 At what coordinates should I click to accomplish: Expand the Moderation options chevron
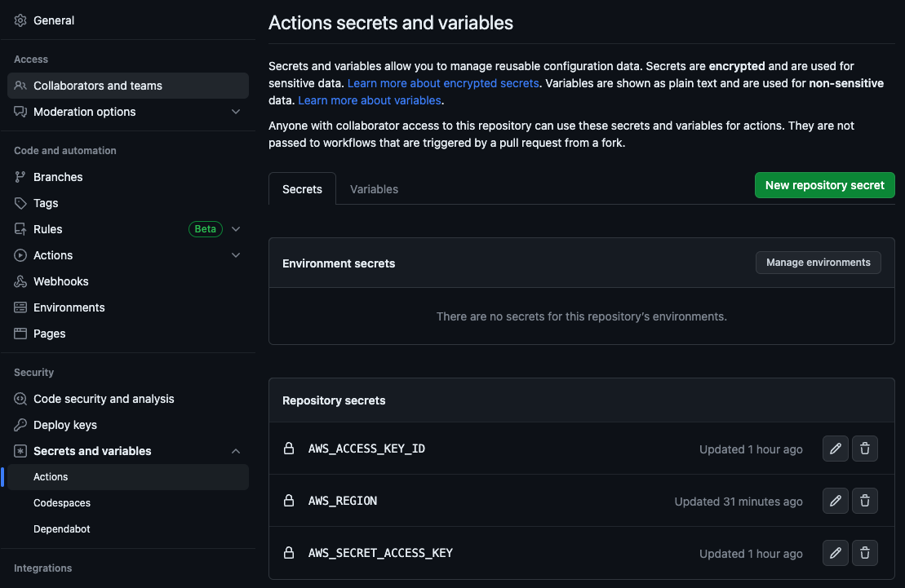click(x=236, y=112)
